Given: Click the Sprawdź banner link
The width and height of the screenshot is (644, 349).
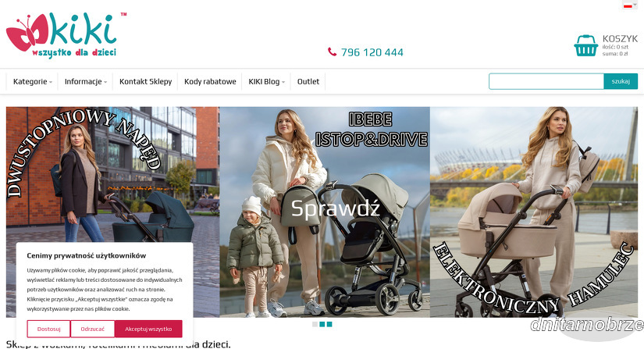Looking at the screenshot, I should pos(335,208).
